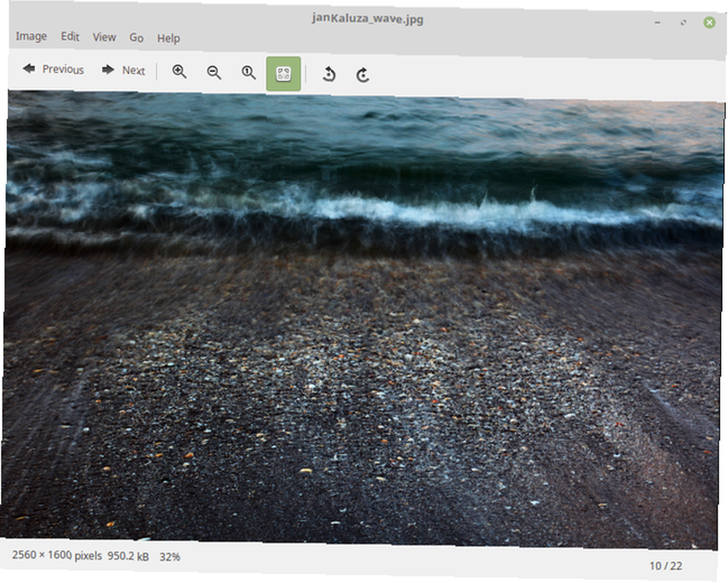Screen dimensions: 728x583
Task: Click the 950.2 kB file size text
Action: click(x=128, y=556)
